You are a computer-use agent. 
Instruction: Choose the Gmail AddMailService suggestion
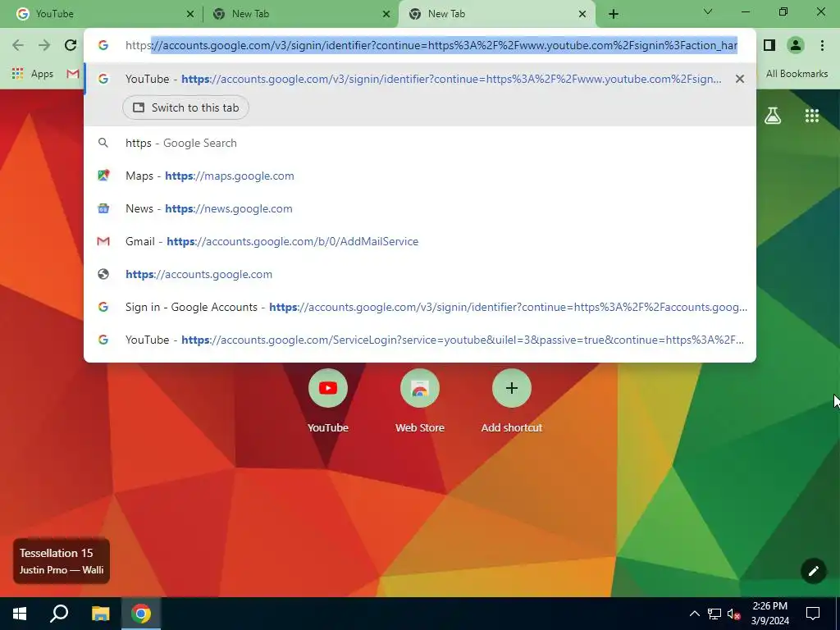click(x=420, y=242)
